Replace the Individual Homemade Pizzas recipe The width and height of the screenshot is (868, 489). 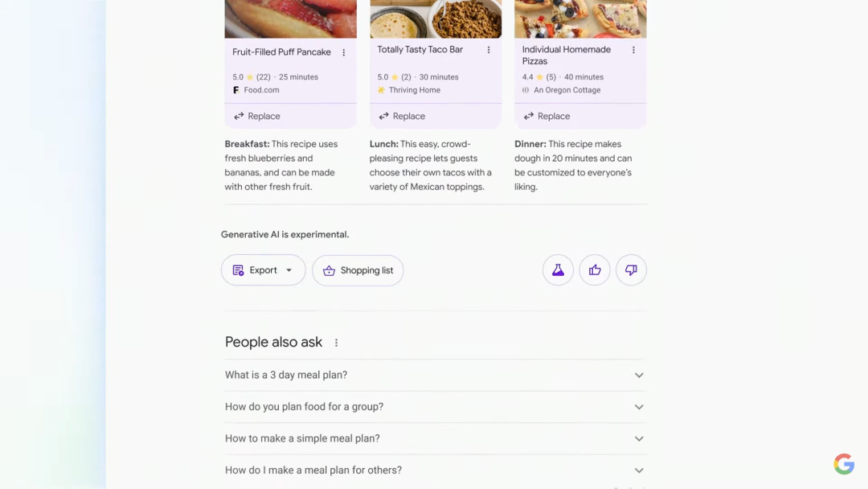coord(547,116)
